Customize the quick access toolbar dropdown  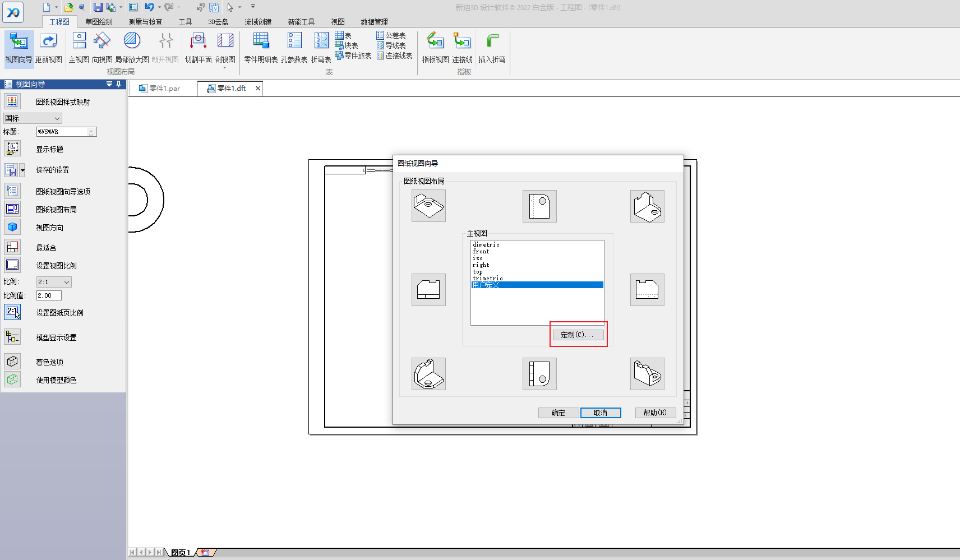tap(253, 7)
